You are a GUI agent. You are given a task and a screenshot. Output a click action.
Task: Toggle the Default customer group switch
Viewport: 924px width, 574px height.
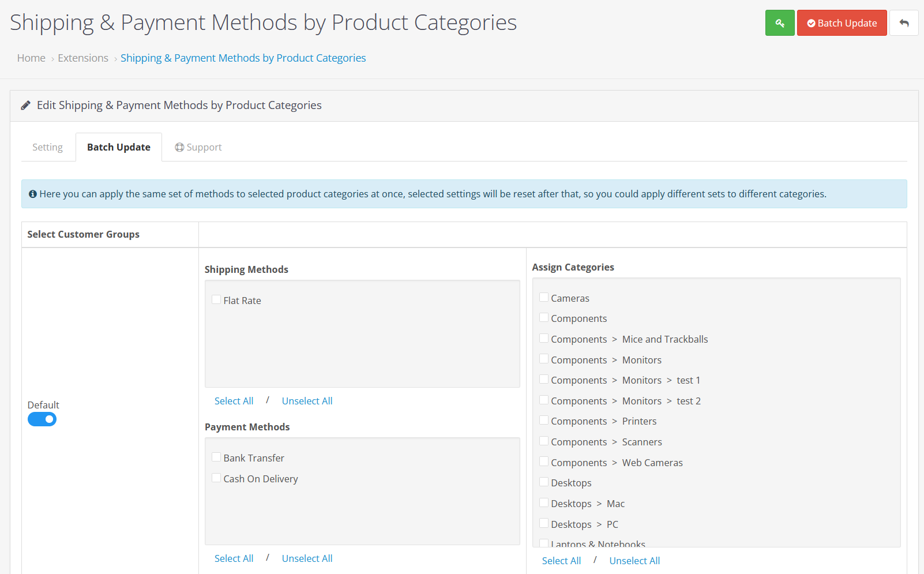click(x=42, y=419)
